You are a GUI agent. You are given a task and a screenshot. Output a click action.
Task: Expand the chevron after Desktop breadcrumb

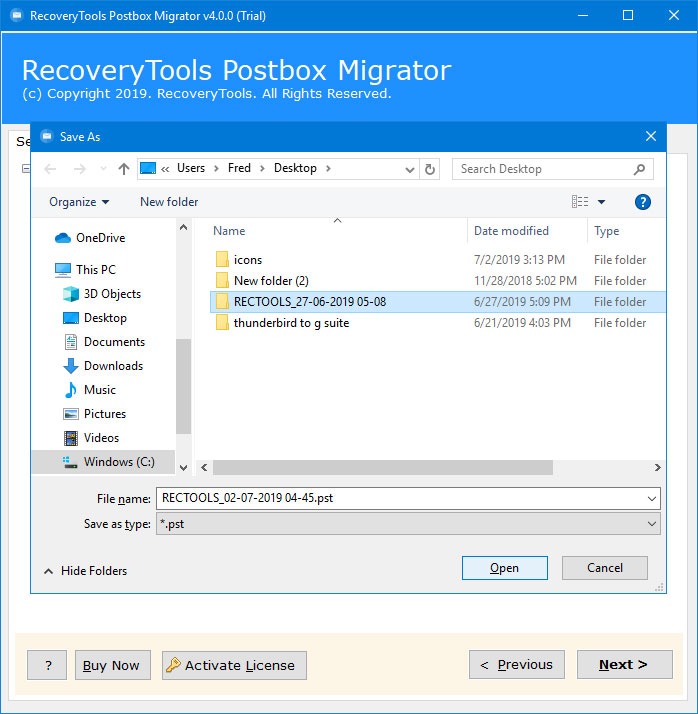click(x=328, y=168)
